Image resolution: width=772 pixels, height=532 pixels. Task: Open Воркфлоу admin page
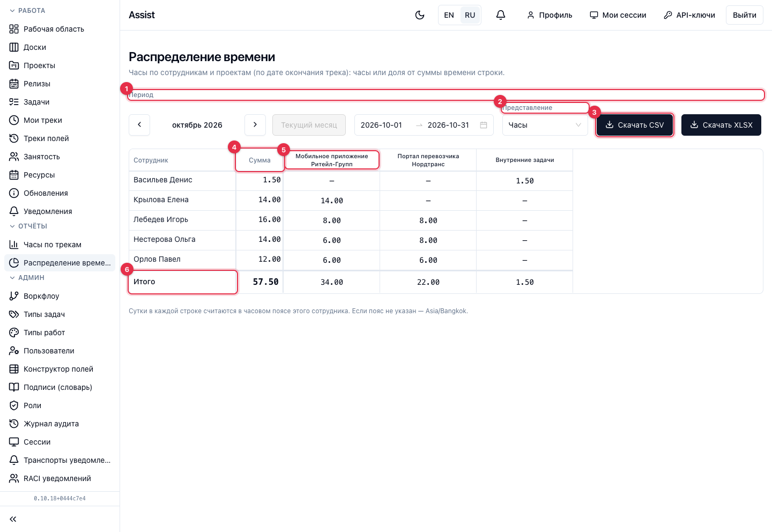click(x=60, y=296)
